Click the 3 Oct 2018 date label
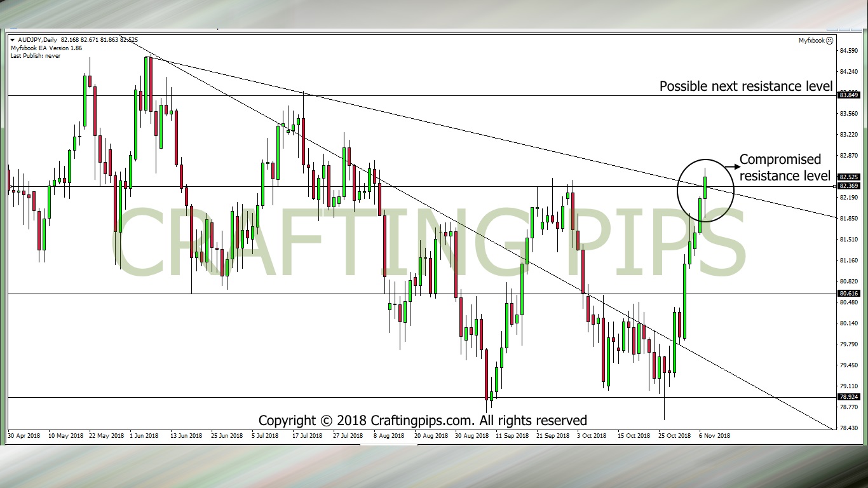Screen dimensions: 868x488 coord(592,436)
